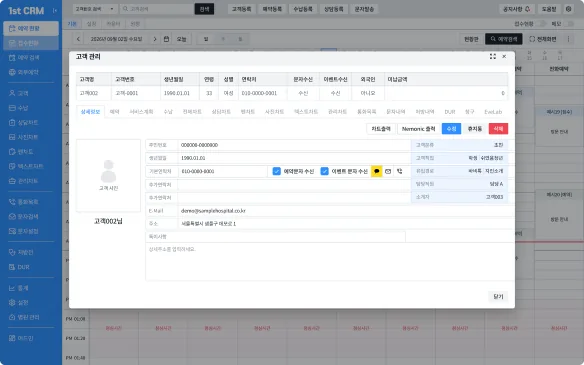Screen dimensions: 584x365
Task: Go to previous date with left chevron
Action: [78, 39]
